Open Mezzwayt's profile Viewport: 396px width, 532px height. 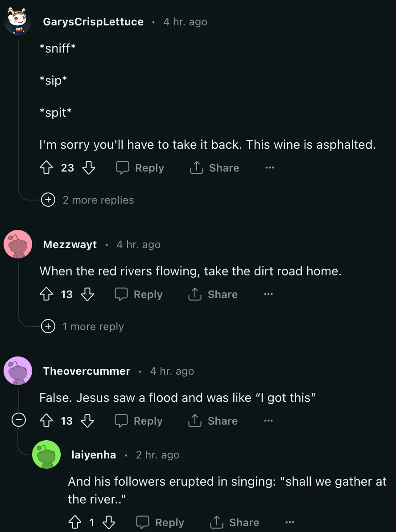click(70, 244)
